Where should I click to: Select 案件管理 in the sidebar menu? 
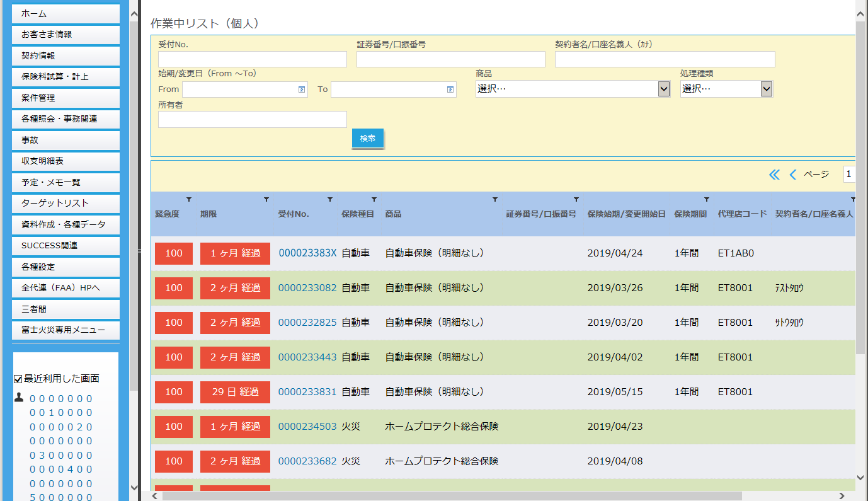coord(66,98)
